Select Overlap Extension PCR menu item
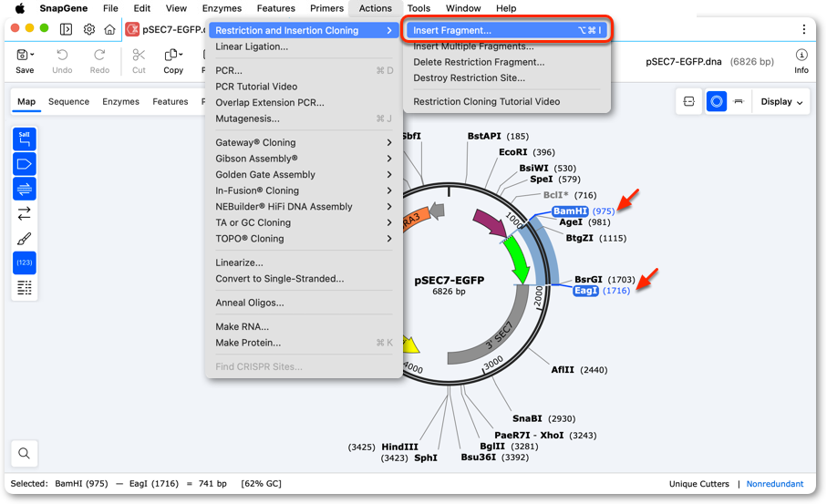 pyautogui.click(x=304, y=102)
